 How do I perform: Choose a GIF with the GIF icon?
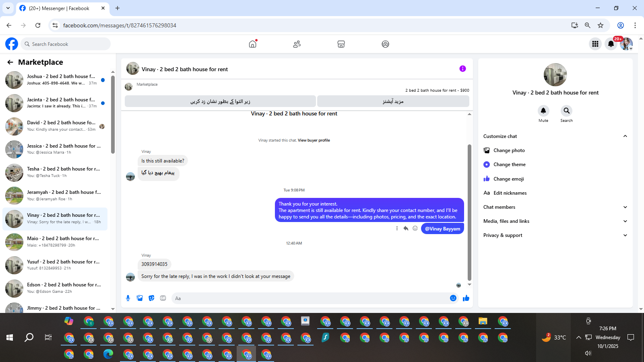click(x=163, y=298)
